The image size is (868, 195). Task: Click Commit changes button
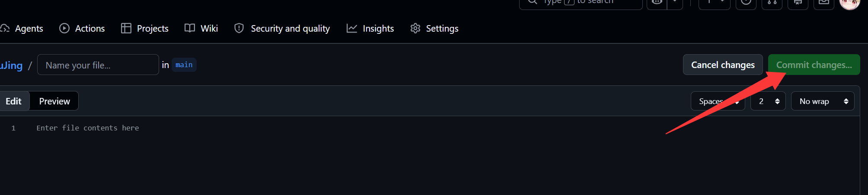coord(814,65)
